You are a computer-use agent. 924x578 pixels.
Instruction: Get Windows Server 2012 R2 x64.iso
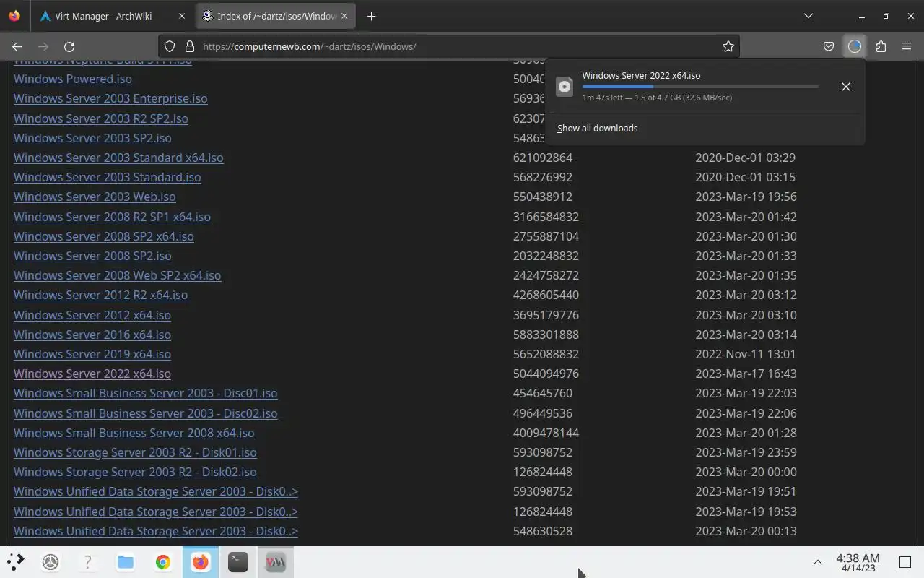pyautogui.click(x=100, y=295)
